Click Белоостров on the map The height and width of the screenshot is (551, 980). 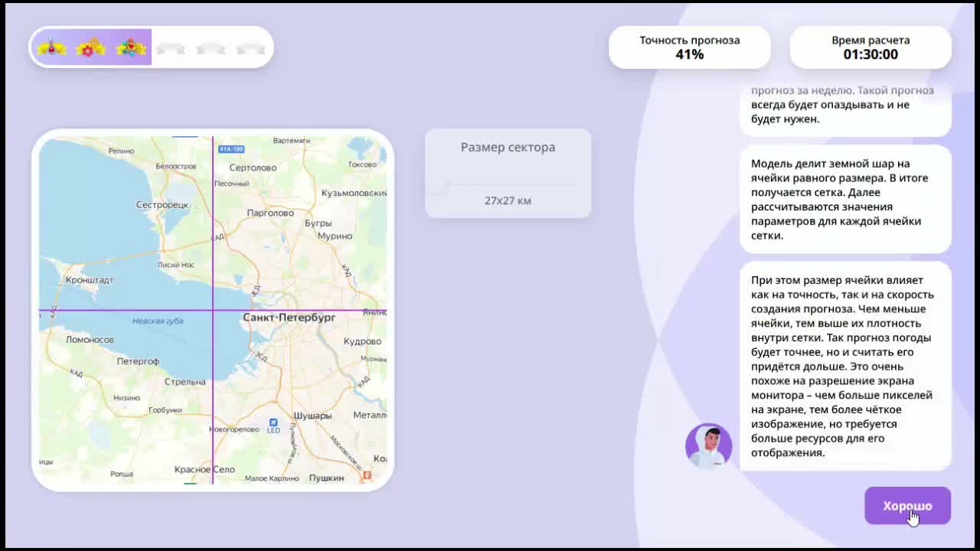[x=175, y=166]
